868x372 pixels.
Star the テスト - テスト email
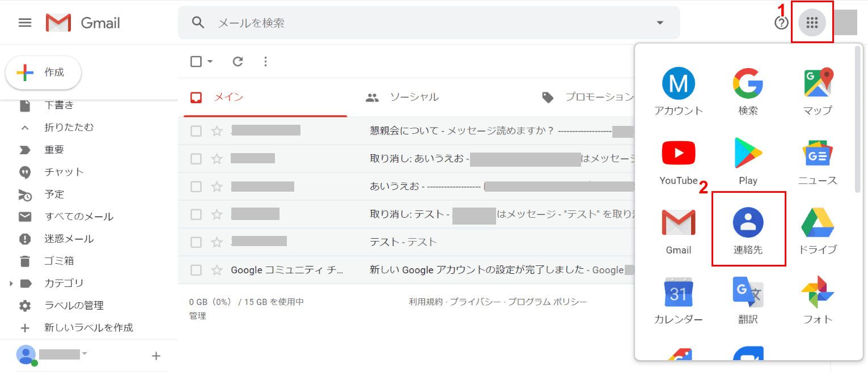tap(217, 242)
